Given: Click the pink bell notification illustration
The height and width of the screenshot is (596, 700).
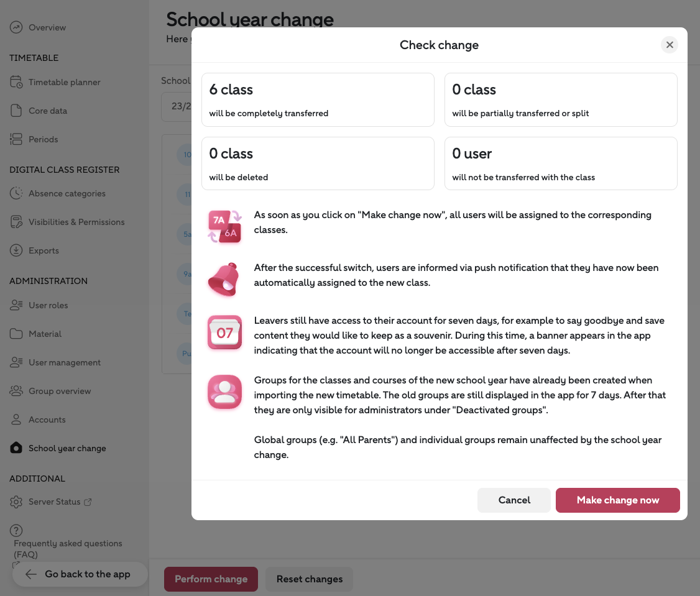Looking at the screenshot, I should tap(224, 279).
